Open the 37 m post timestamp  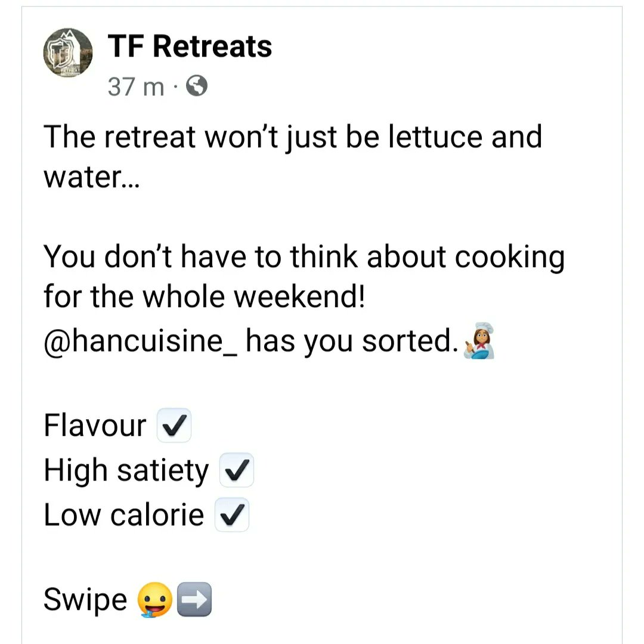coord(136,86)
